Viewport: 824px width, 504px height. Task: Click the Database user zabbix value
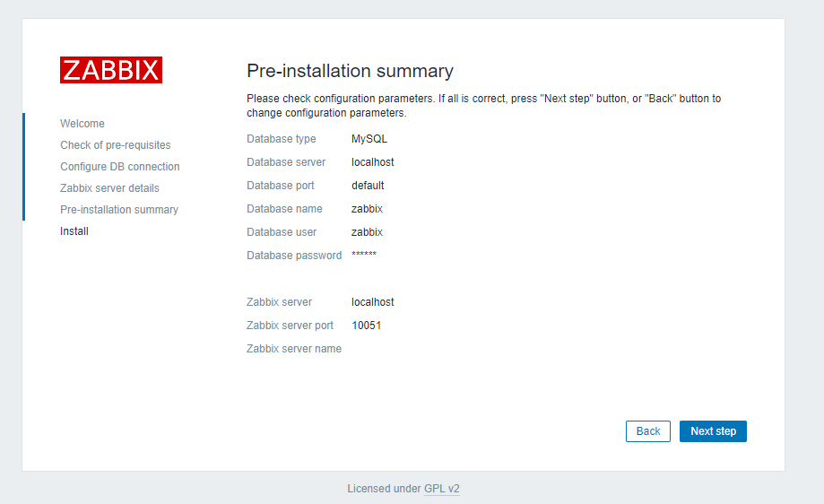tap(367, 231)
